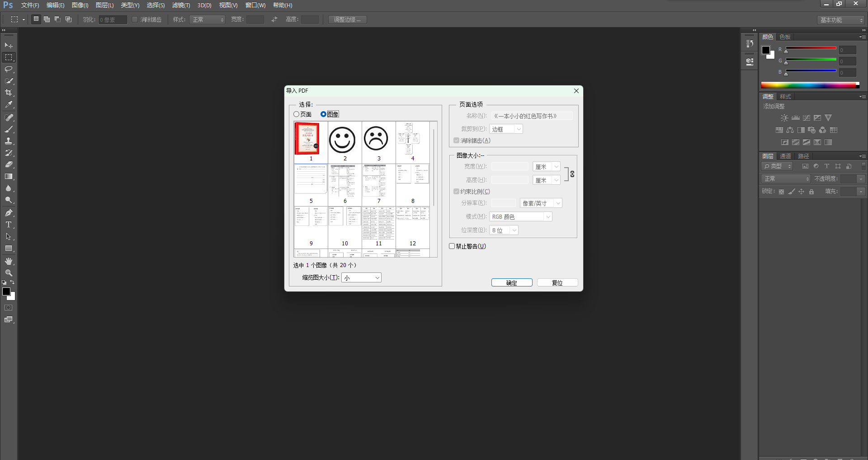Click swap width and height icon

coord(274,19)
